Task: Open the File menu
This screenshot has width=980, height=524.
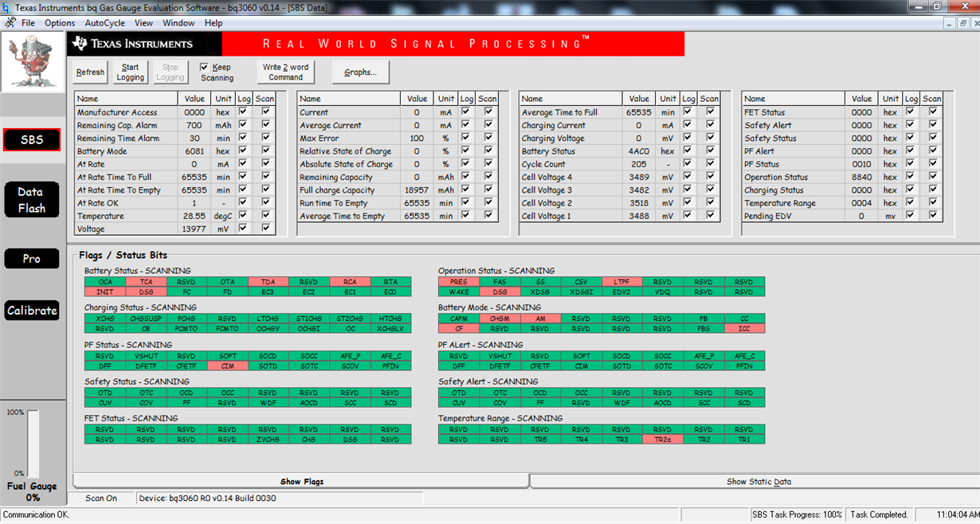Action: coord(29,23)
